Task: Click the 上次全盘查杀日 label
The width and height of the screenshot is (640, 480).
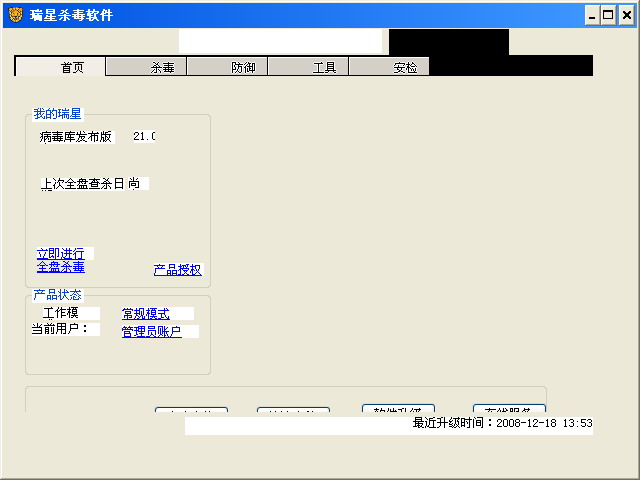Action: point(82,184)
